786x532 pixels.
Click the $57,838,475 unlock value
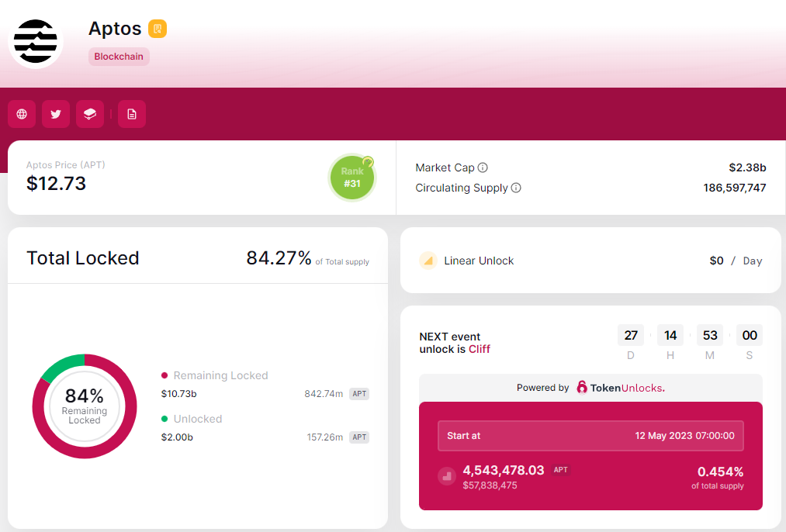point(490,485)
